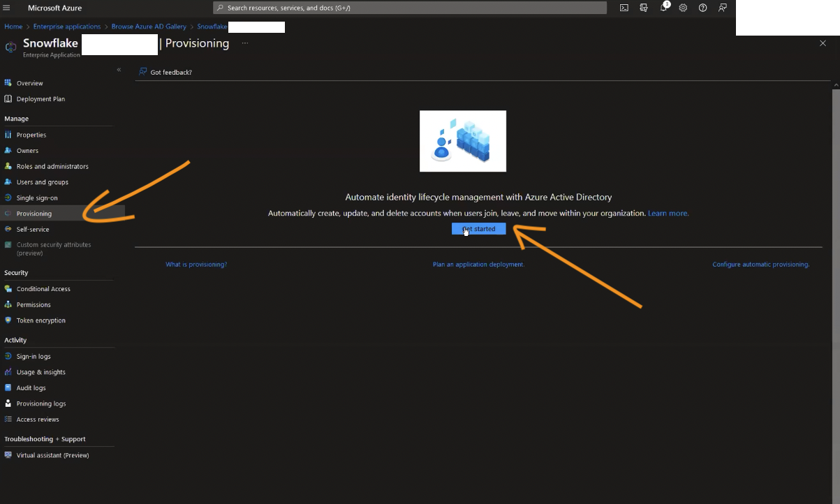Open Configure automatic provisioning link

point(761,265)
